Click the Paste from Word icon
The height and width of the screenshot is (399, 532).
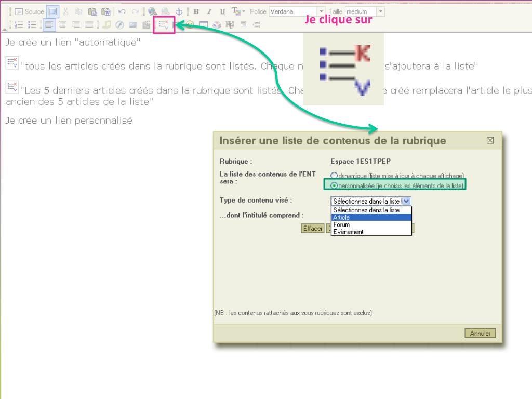pyautogui.click(x=106, y=11)
